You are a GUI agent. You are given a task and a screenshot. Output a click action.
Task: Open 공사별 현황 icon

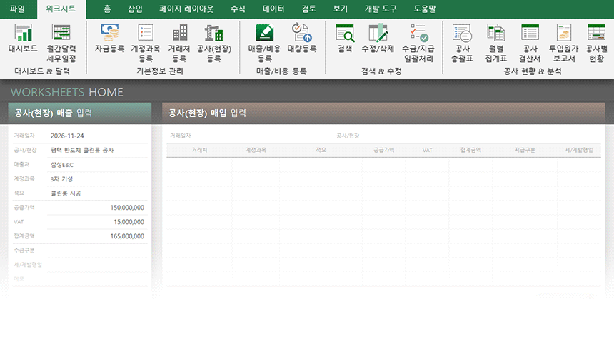tap(596, 33)
